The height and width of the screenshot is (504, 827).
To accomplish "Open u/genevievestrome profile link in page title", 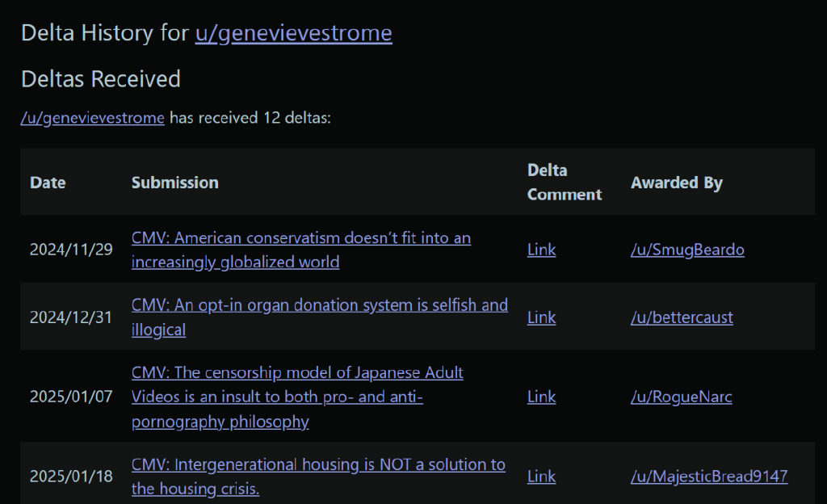I will [x=293, y=33].
